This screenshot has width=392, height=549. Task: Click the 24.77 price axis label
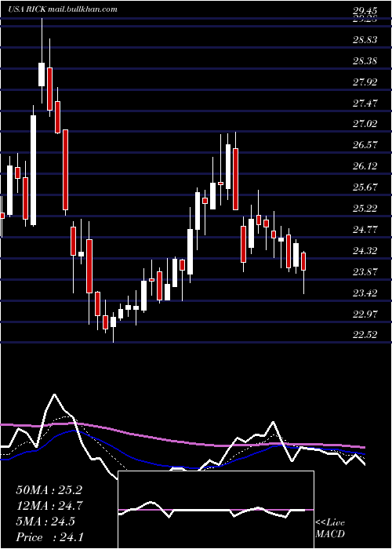(x=365, y=229)
